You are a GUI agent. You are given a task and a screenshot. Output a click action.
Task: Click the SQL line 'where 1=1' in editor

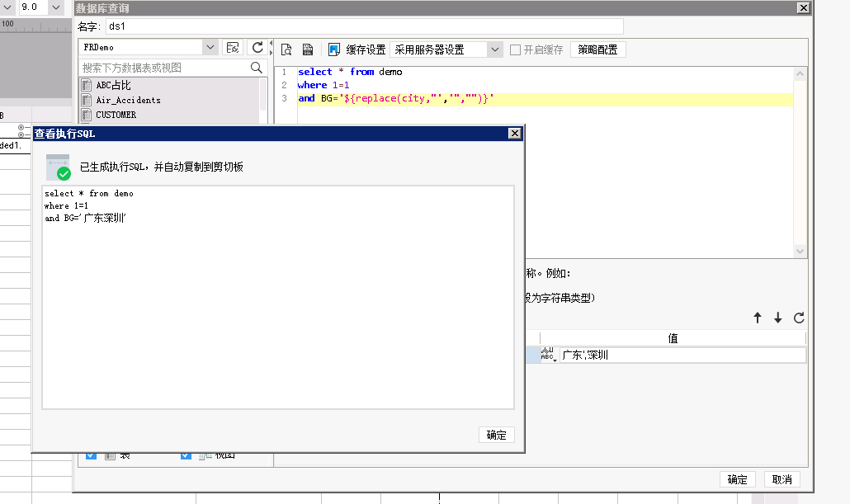(x=323, y=85)
